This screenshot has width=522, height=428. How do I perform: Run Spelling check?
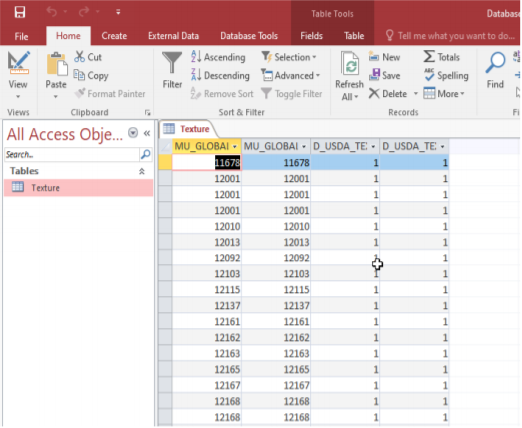(446, 75)
